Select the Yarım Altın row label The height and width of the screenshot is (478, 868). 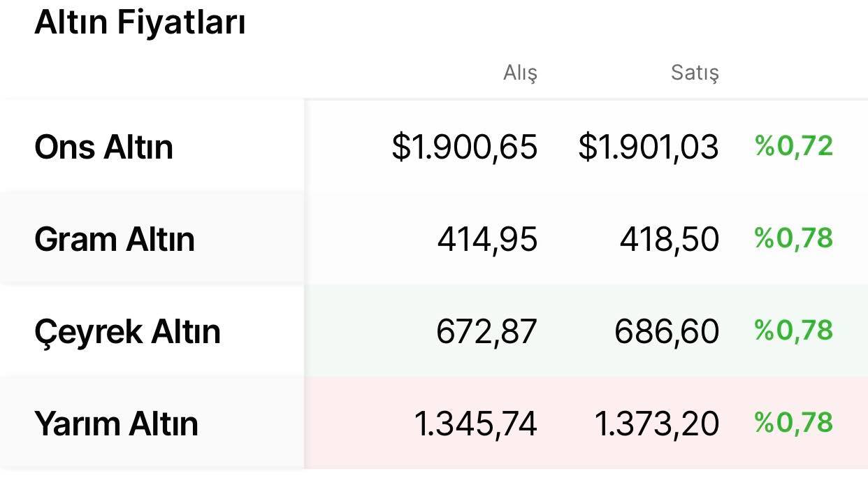[x=116, y=423]
